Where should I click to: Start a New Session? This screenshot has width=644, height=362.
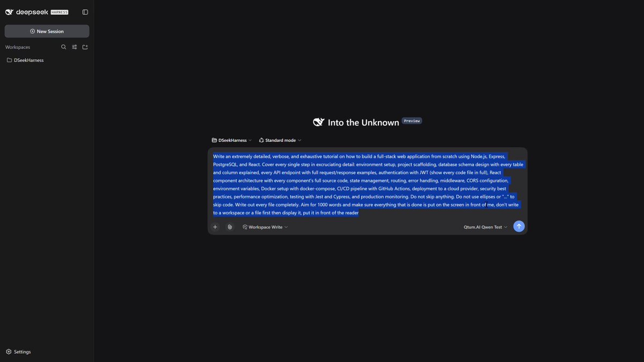pos(47,31)
